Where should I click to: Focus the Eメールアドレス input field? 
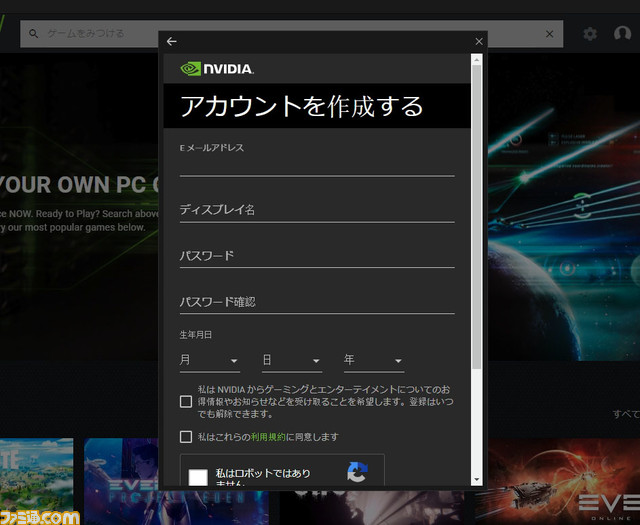(317, 167)
